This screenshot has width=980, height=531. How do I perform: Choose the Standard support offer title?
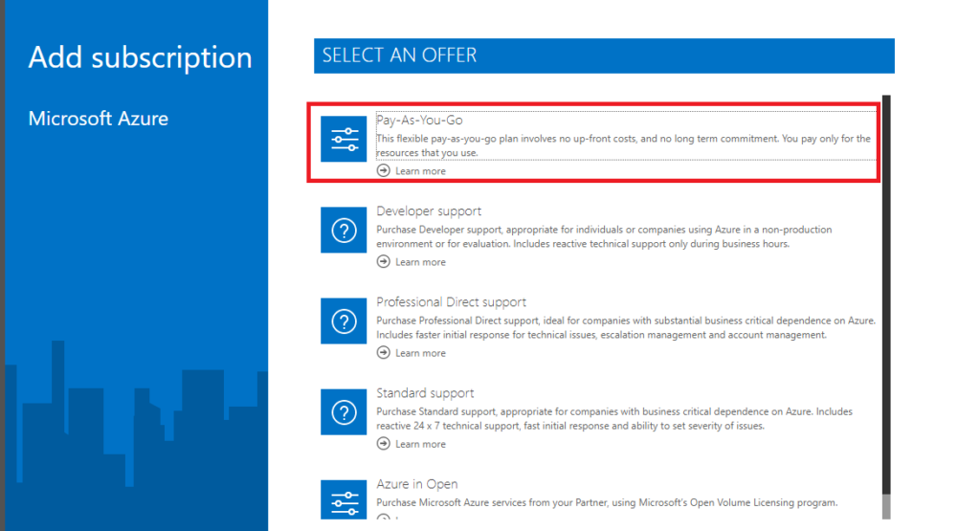click(425, 393)
